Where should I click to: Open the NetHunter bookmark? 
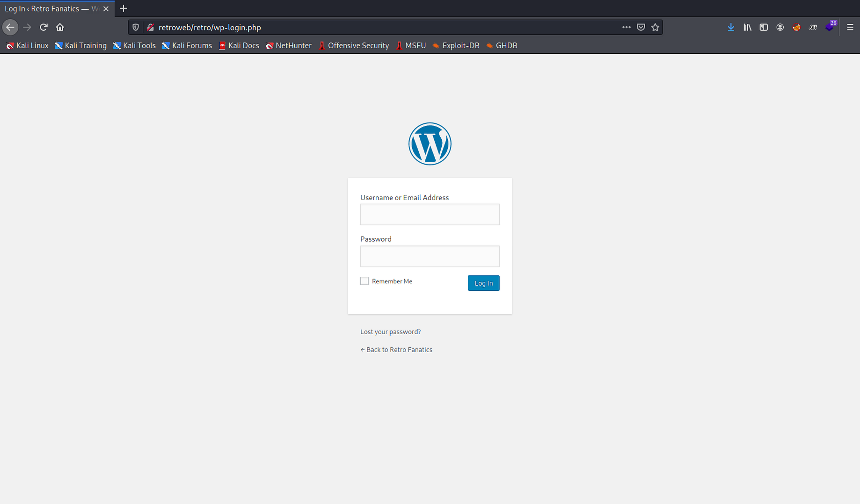click(x=289, y=45)
